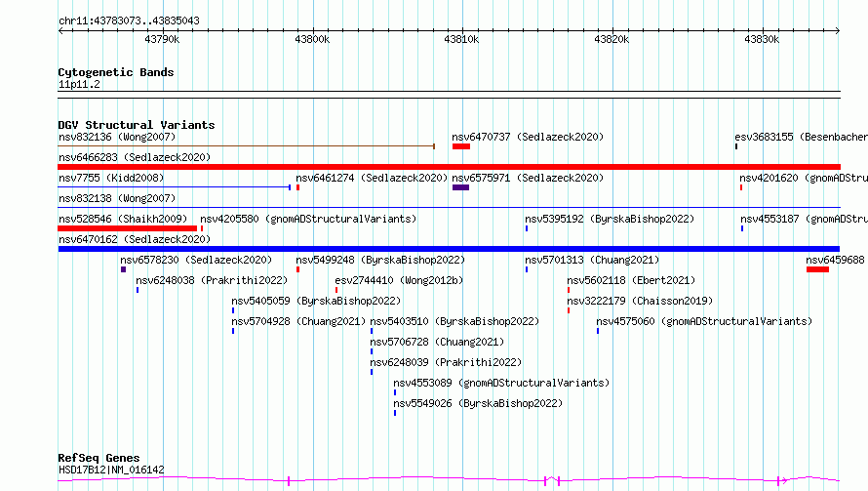Viewport: 868px width, 491px height.
Task: Click the nsv4575060 (gnomADStructuralVariants) label
Action: (x=704, y=321)
